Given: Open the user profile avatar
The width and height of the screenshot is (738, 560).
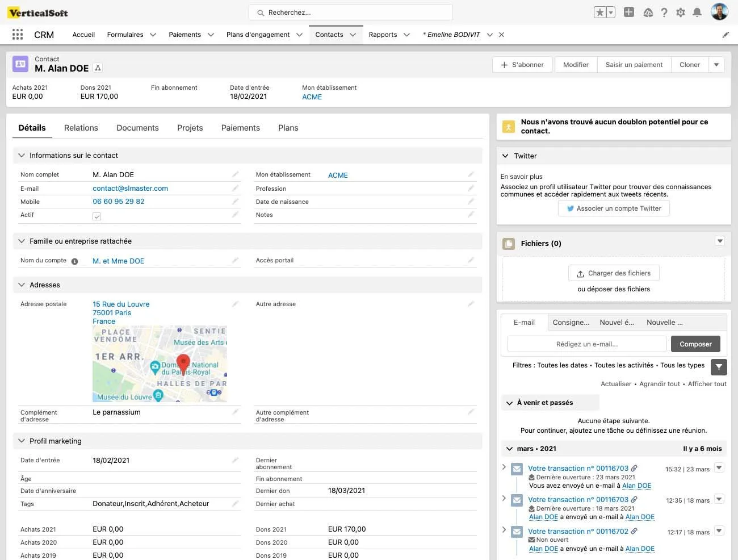Looking at the screenshot, I should point(719,12).
